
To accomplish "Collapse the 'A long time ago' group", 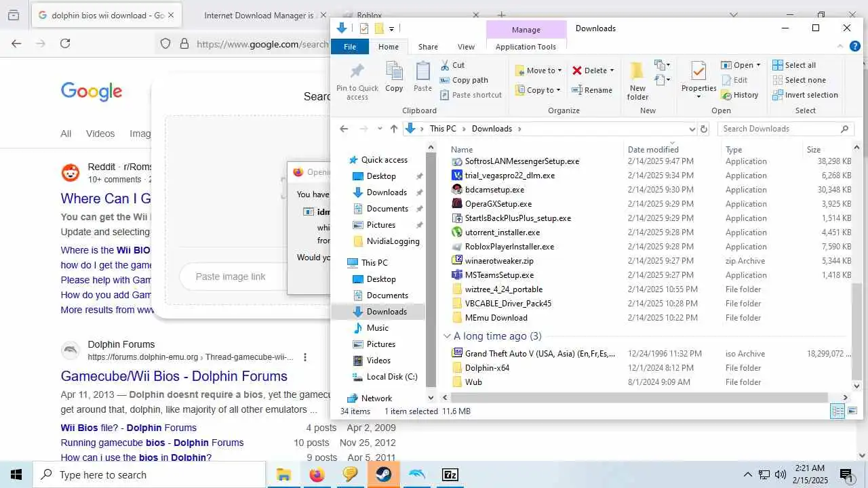I will click(447, 336).
